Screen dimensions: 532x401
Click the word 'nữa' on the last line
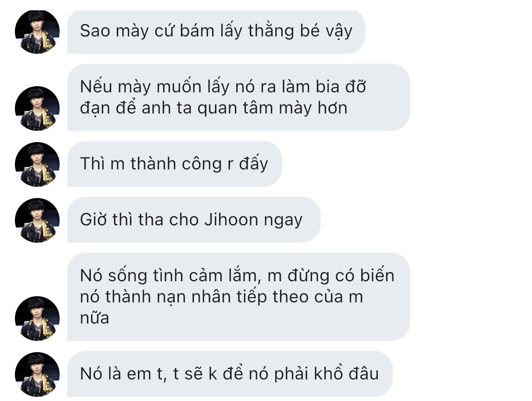pyautogui.click(x=94, y=318)
